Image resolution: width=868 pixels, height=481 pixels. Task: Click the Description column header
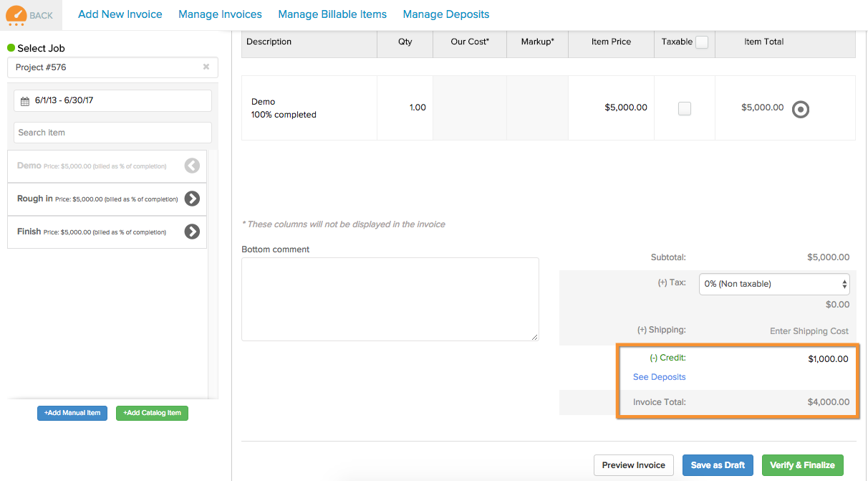pos(309,42)
